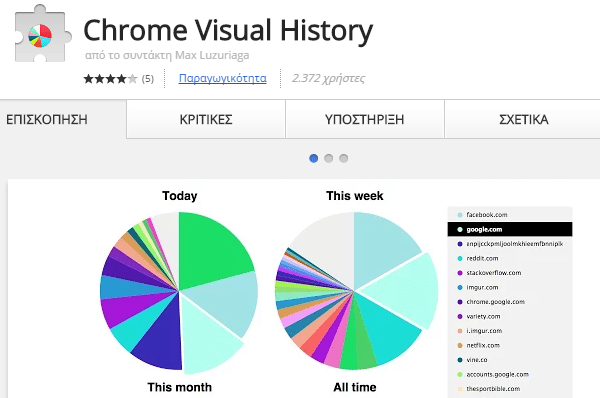Select the ΥΠΟΣΤΗΡΙΞΗ tab
This screenshot has height=398, width=600.
(x=364, y=119)
